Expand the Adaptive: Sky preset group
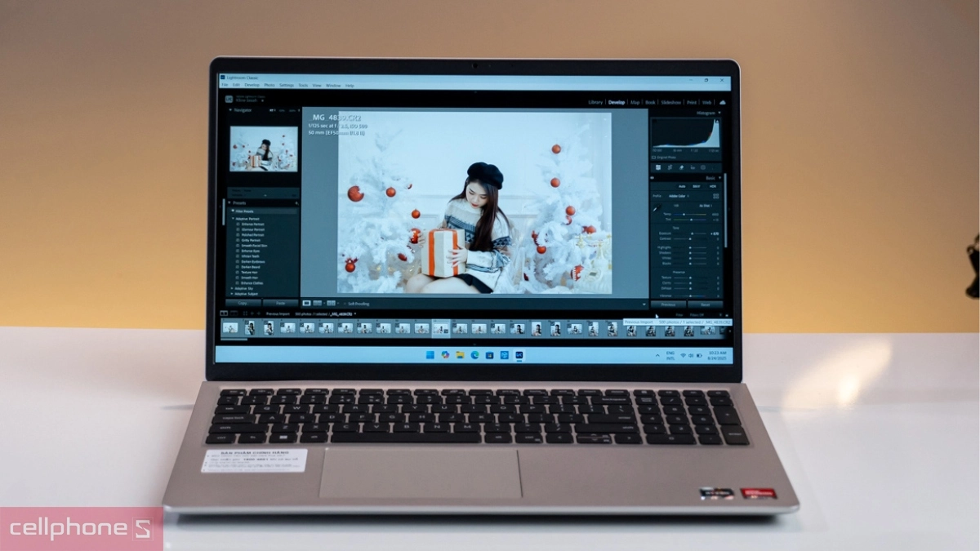This screenshot has width=980, height=551. coord(232,288)
